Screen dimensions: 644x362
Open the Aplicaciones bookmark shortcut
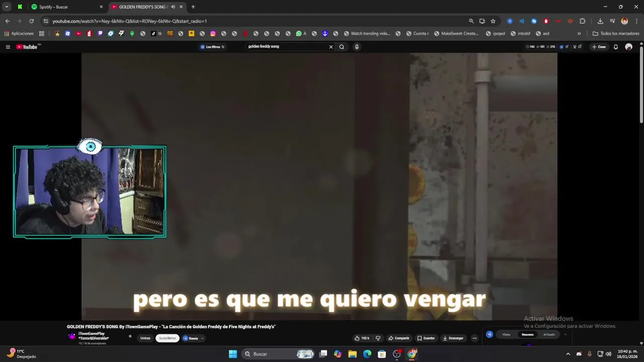click(19, 34)
